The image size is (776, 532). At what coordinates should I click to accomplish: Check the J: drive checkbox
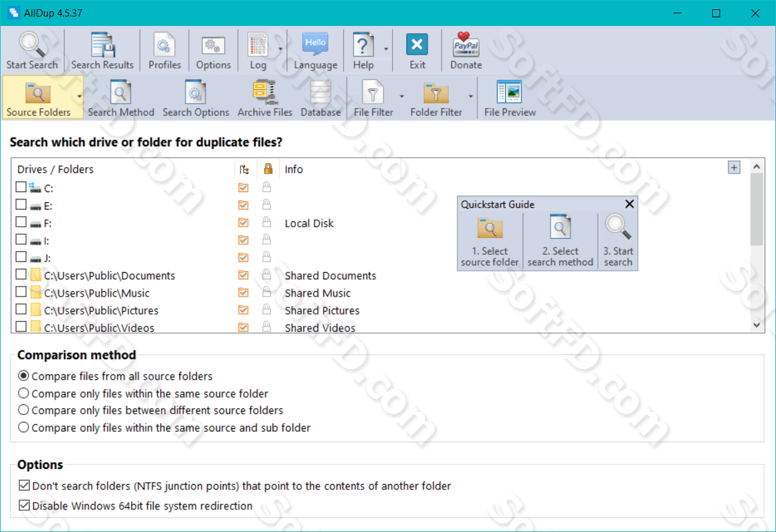coord(21,257)
